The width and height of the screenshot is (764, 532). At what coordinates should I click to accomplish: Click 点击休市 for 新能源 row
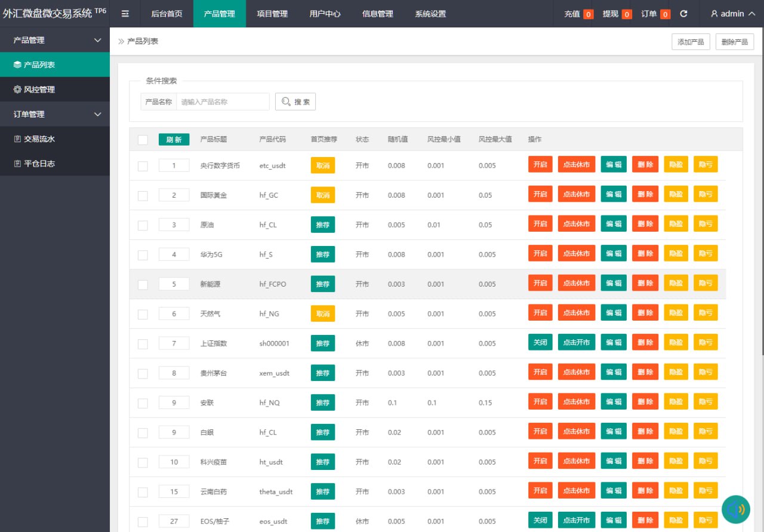(x=577, y=284)
